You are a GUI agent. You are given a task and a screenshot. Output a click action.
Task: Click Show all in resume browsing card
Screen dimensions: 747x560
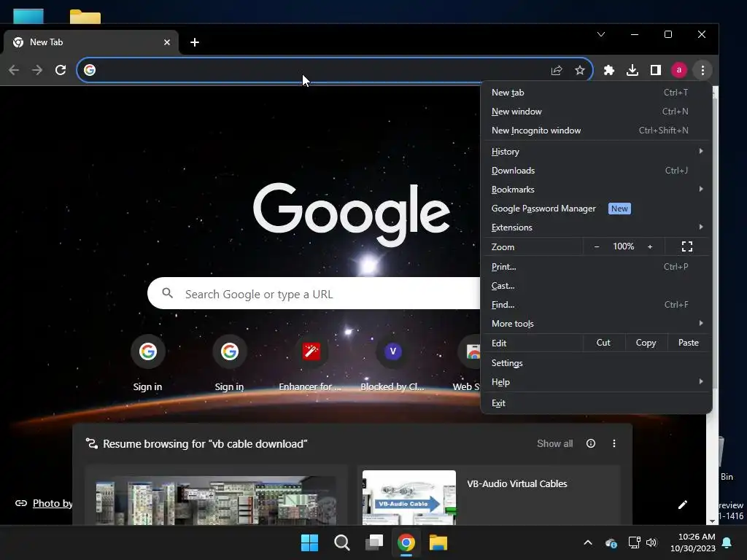click(554, 443)
